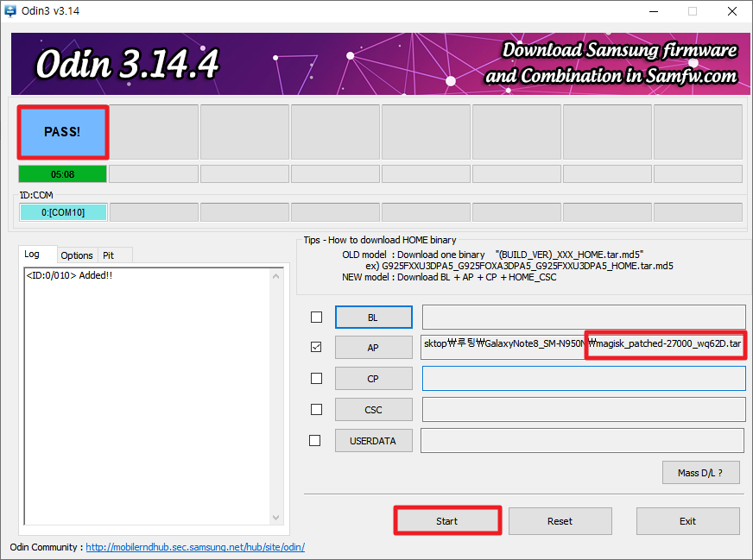Open the Mass D/L ? button
Image resolution: width=753 pixels, height=560 pixels.
(700, 473)
